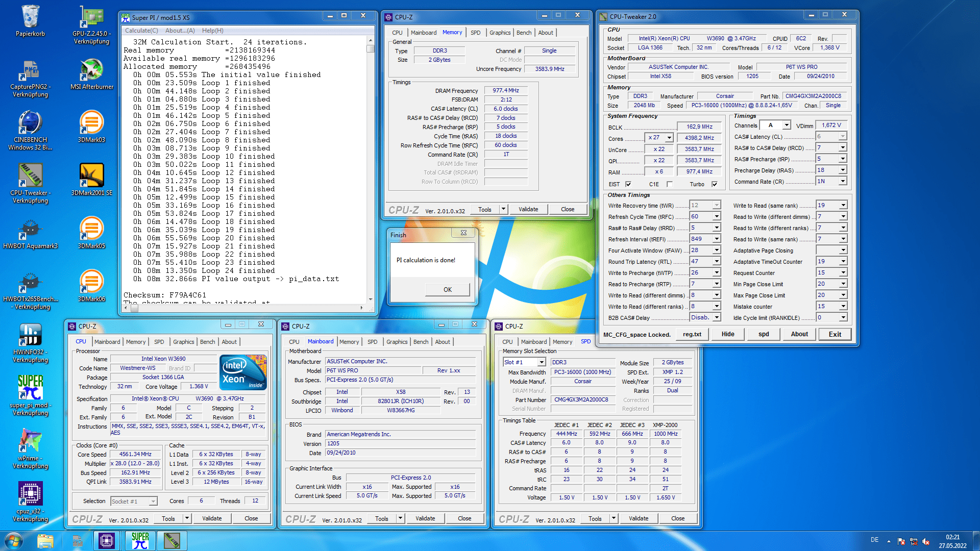980x551 pixels.
Task: Open the 3DMark05 desktop icon
Action: [x=91, y=233]
